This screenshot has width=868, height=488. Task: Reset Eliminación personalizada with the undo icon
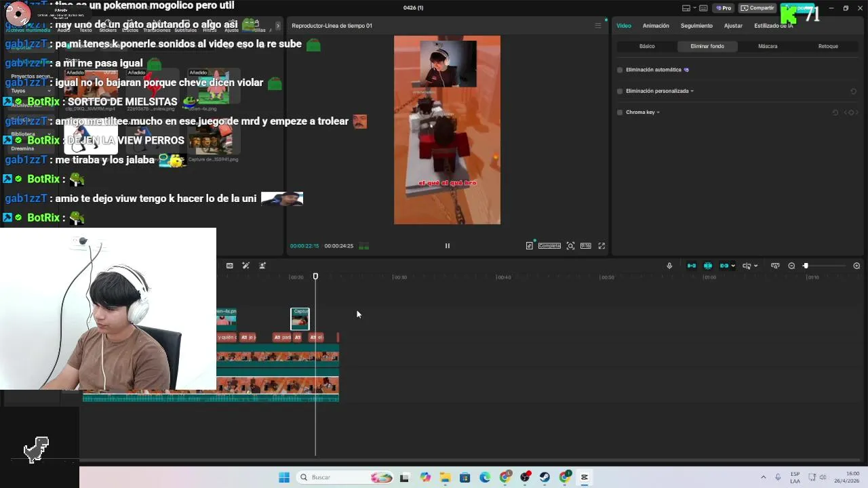click(853, 91)
